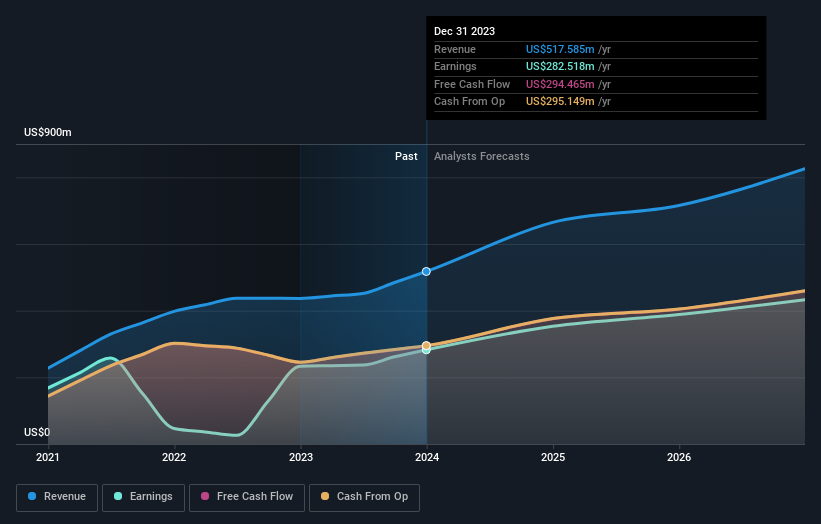The height and width of the screenshot is (524, 821).
Task: Click the US$0 y-axis label
Action: click(x=37, y=432)
